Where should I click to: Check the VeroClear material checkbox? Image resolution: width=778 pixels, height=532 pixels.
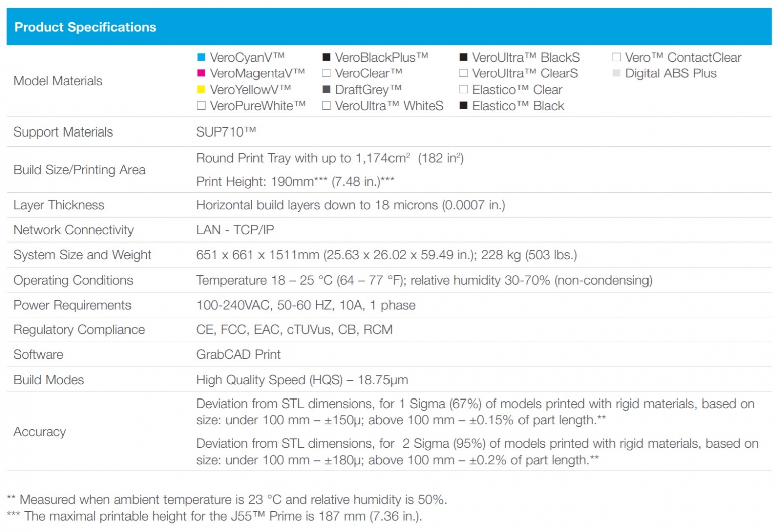click(x=326, y=73)
